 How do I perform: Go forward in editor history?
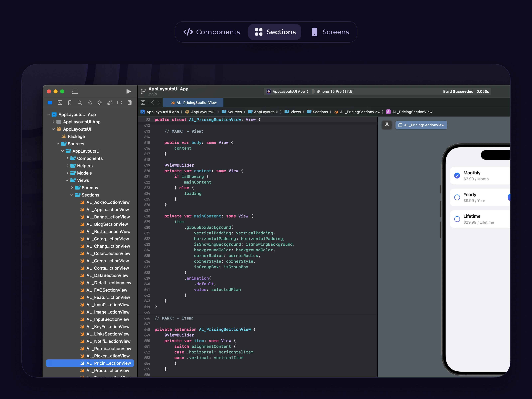(x=159, y=103)
